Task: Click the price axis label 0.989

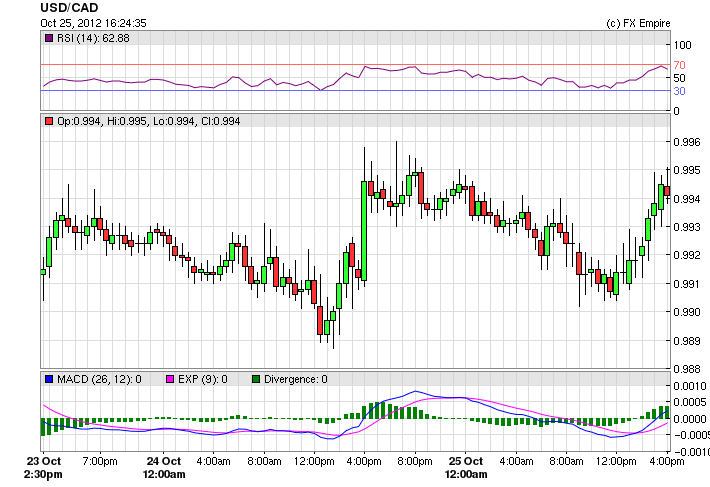Action: pyautogui.click(x=687, y=341)
